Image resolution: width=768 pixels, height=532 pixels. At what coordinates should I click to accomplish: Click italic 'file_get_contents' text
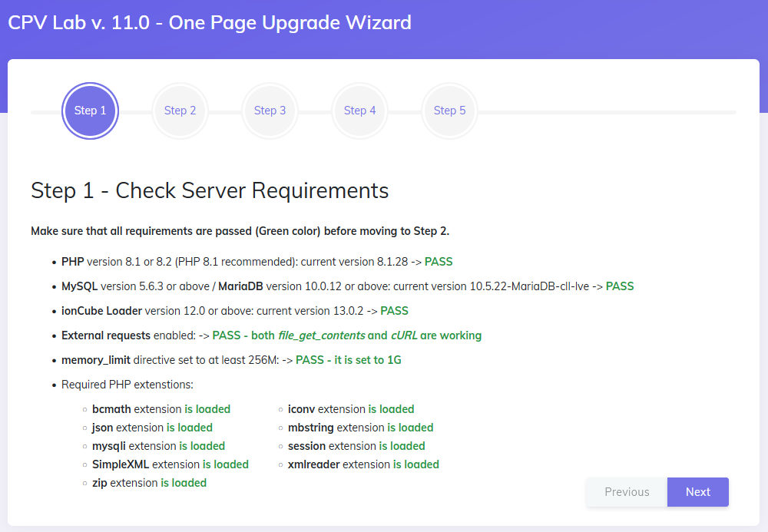pyautogui.click(x=322, y=335)
